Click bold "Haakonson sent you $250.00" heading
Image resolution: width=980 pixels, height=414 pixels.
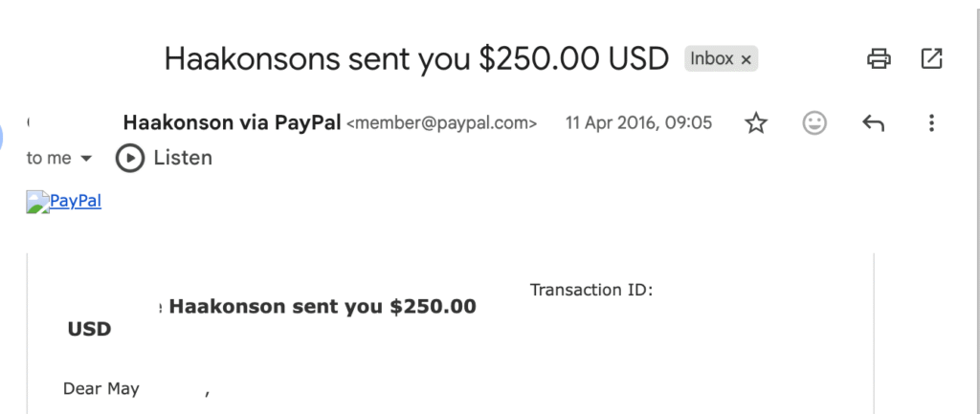[322, 307]
